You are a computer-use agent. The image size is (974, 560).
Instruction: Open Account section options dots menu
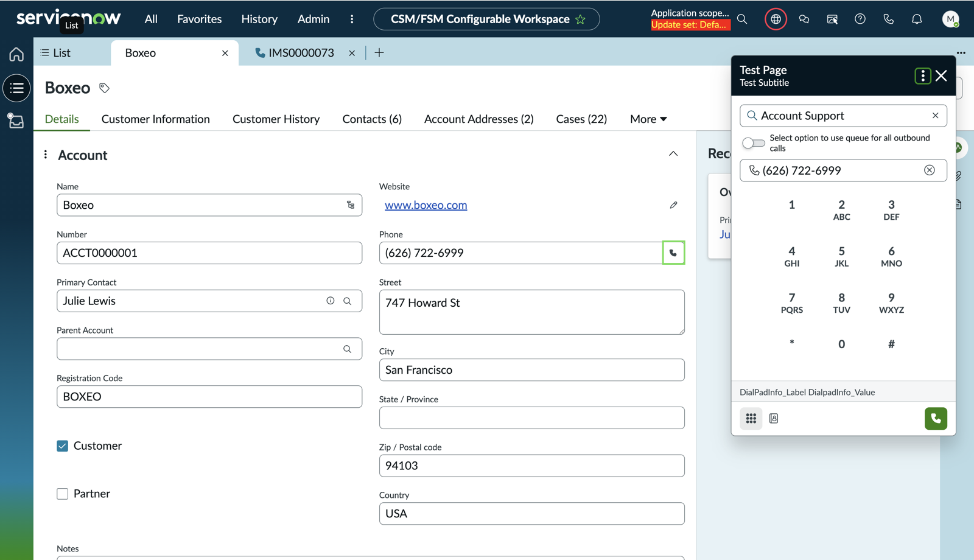click(46, 155)
